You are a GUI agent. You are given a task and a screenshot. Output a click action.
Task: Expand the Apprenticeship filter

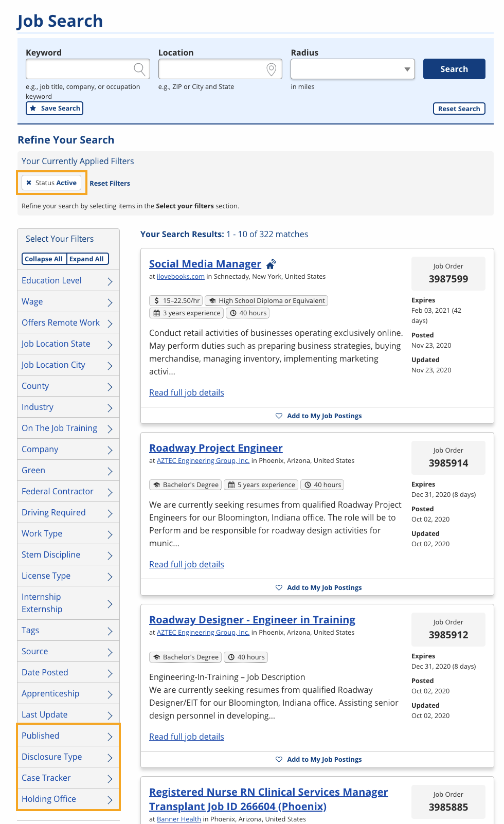68,694
